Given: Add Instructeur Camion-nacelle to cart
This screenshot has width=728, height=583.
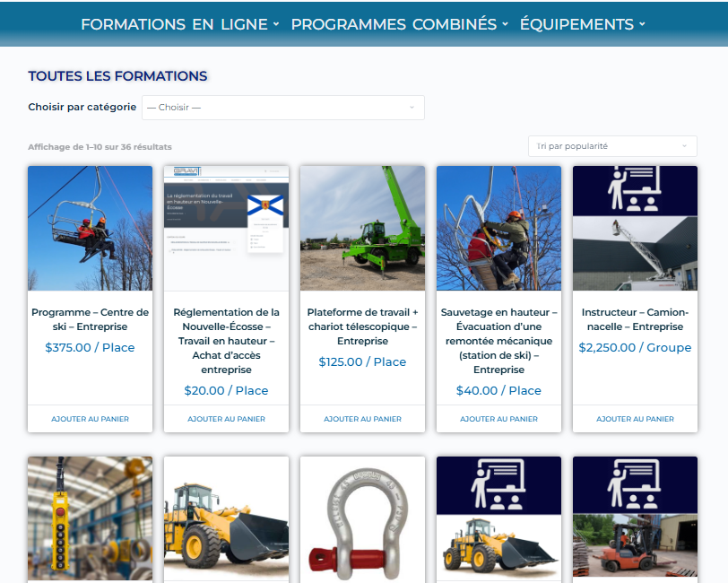Looking at the screenshot, I should point(635,419).
